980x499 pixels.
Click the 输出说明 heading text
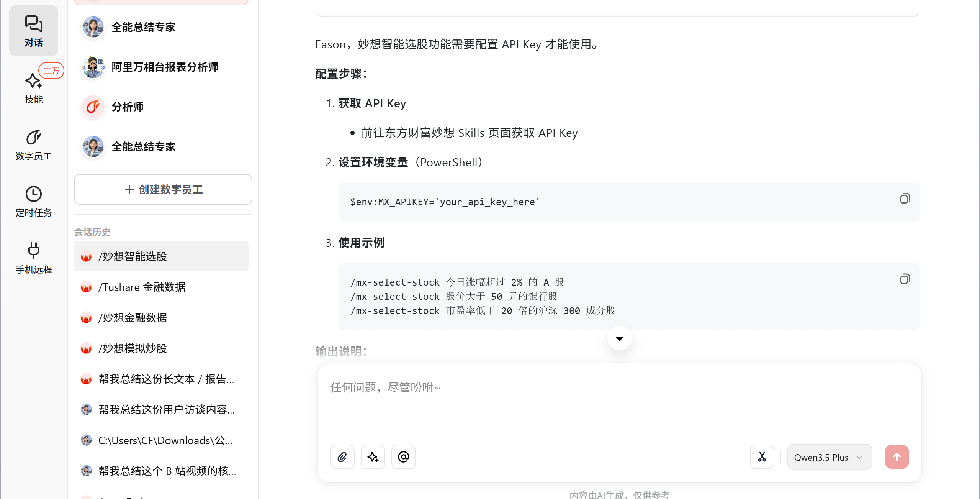[341, 351]
